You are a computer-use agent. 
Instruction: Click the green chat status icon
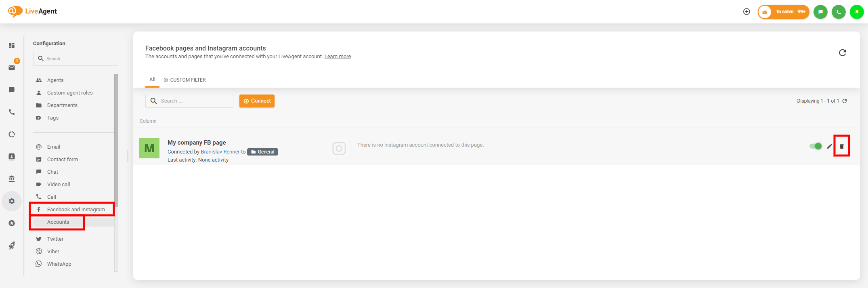click(820, 12)
